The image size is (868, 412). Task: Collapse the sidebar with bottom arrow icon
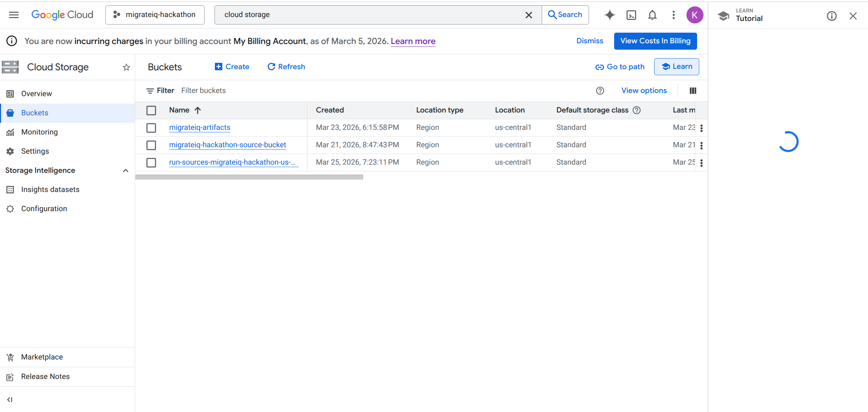(x=10, y=400)
